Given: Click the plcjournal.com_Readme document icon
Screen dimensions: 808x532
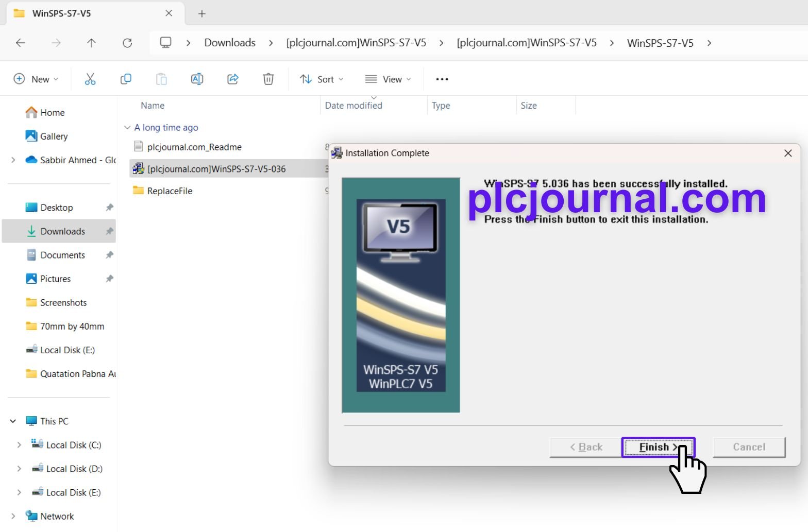Looking at the screenshot, I should pos(138,146).
